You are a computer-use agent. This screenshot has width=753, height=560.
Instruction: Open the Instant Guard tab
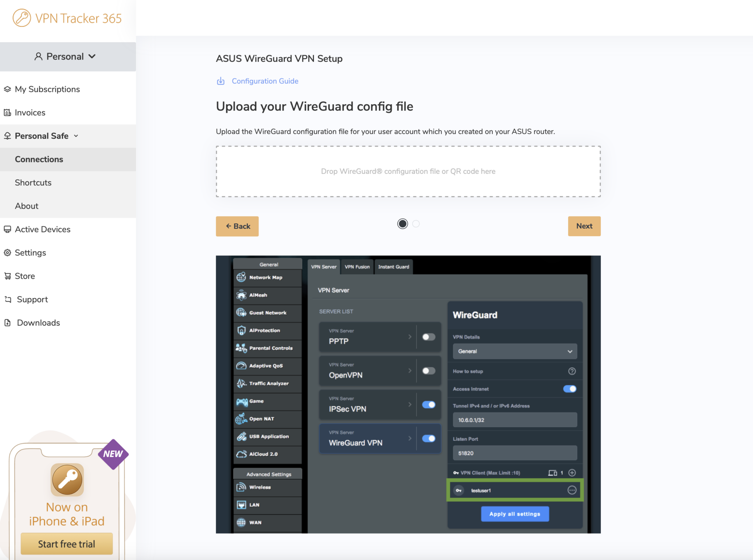pyautogui.click(x=393, y=267)
